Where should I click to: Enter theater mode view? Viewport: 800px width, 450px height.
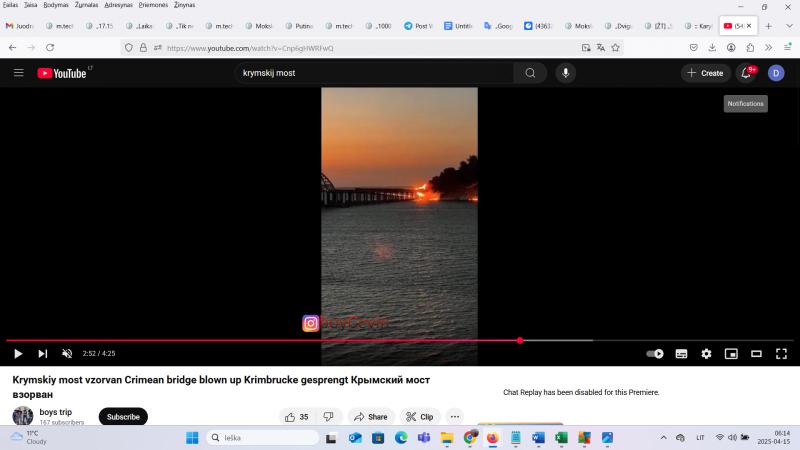click(756, 353)
